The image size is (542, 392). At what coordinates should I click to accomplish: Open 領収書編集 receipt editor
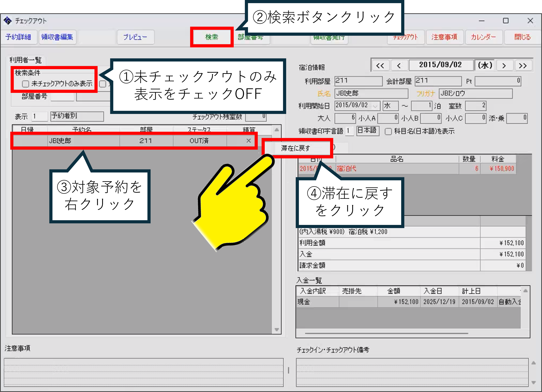click(x=57, y=37)
